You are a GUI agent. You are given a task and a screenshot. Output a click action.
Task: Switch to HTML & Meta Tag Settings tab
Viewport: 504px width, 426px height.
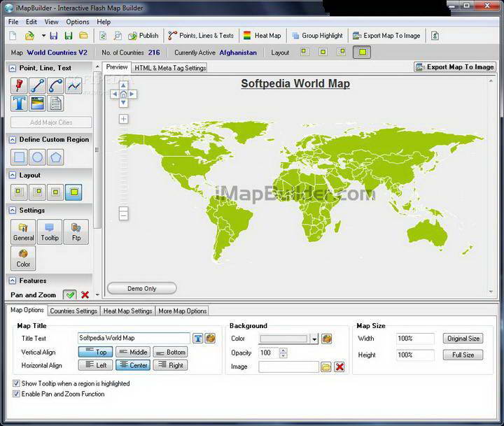click(170, 68)
